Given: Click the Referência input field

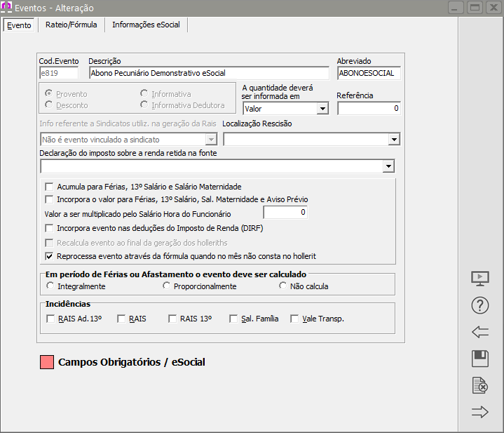Looking at the screenshot, I should [369, 109].
